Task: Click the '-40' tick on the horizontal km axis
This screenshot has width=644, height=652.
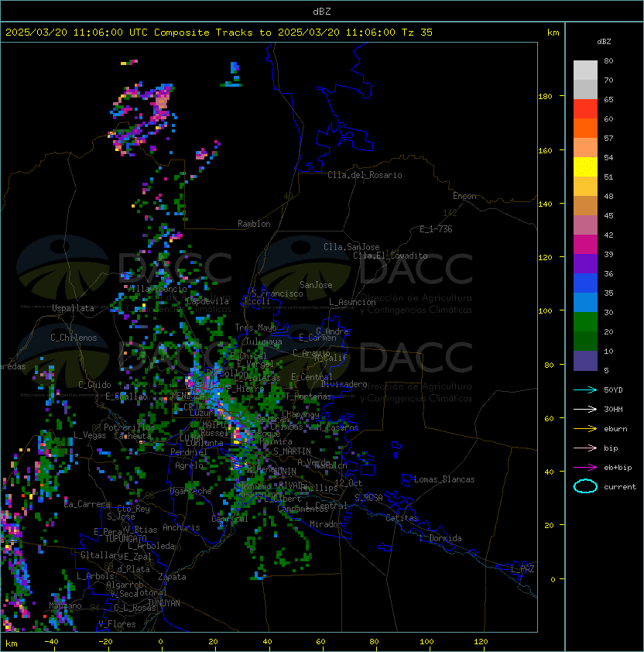Action: pos(51,641)
